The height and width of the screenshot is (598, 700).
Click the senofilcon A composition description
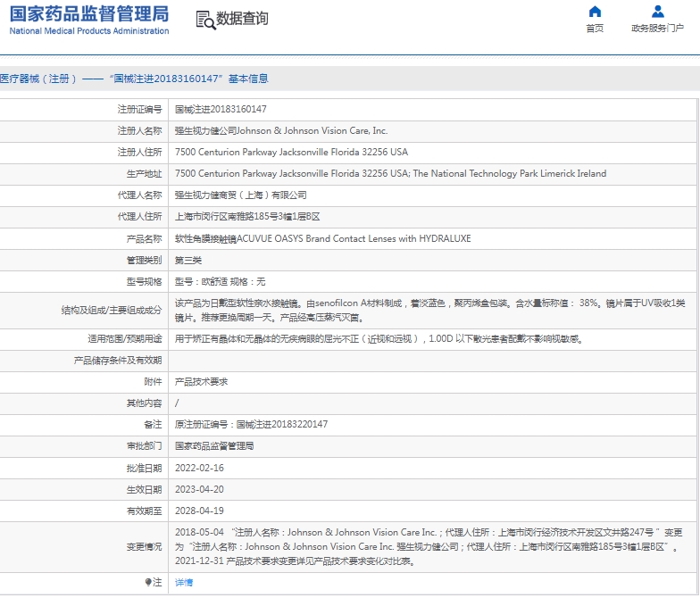pos(430,311)
